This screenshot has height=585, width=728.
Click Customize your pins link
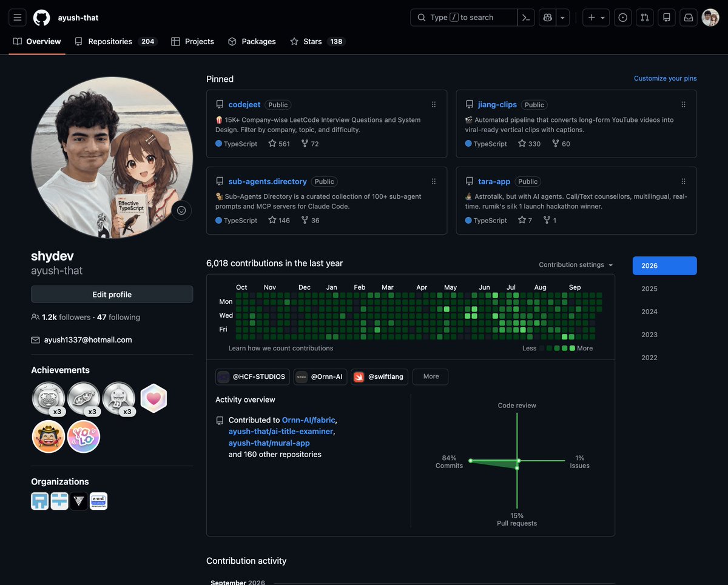click(665, 78)
